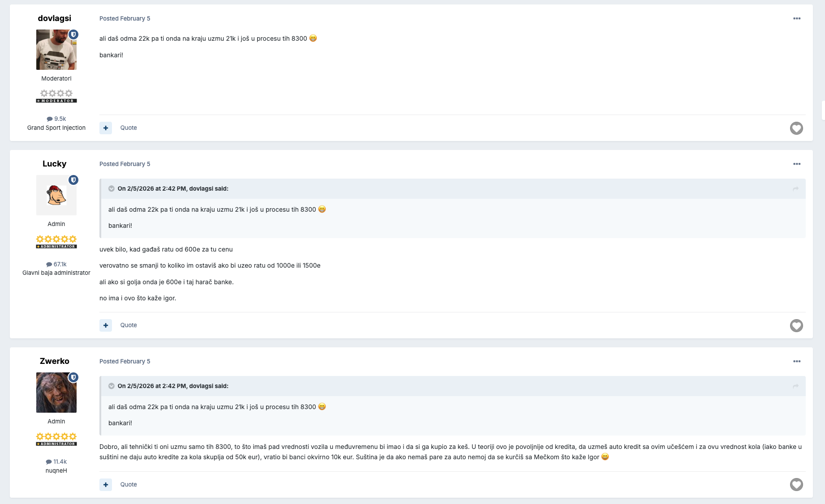Jump to original post from Zwerko's quote arrow
This screenshot has height=504, width=825.
pyautogui.click(x=795, y=386)
